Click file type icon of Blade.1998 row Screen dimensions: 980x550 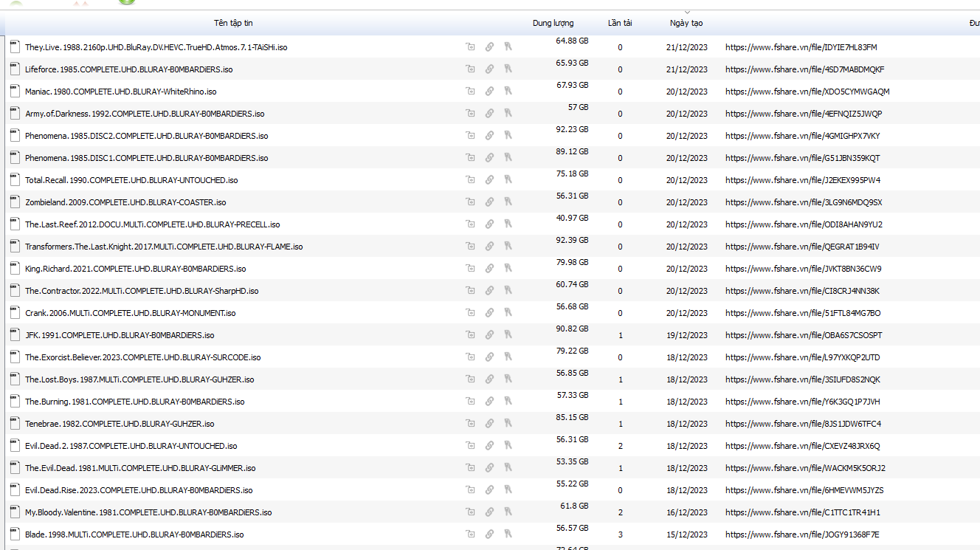click(x=15, y=534)
